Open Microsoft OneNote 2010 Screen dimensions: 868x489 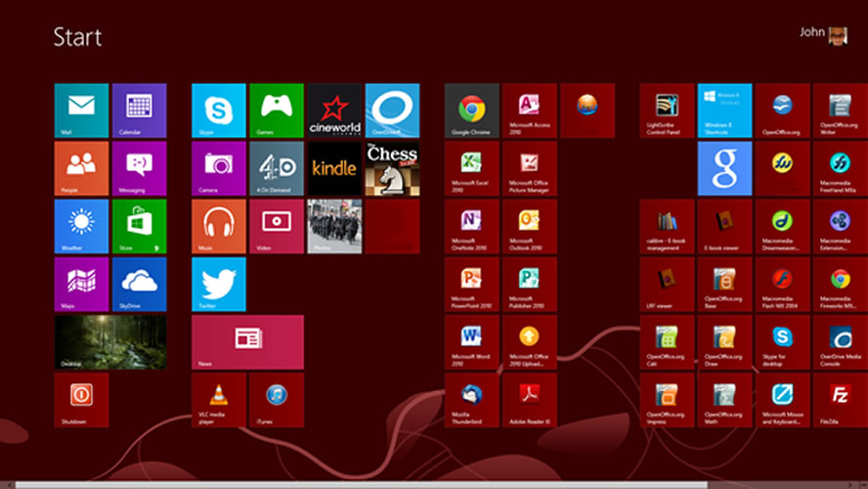(x=472, y=227)
